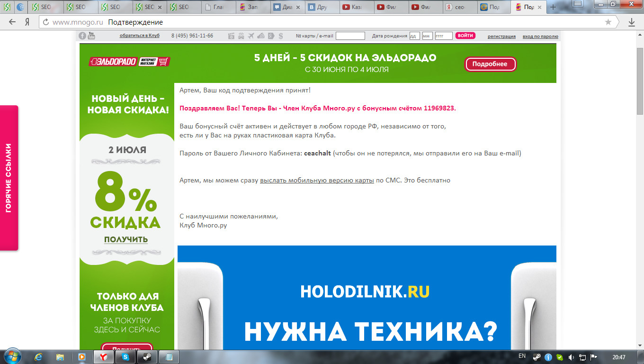The height and width of the screenshot is (364, 644).
Task: Open Windows Explorer from the taskbar
Action: (60, 356)
